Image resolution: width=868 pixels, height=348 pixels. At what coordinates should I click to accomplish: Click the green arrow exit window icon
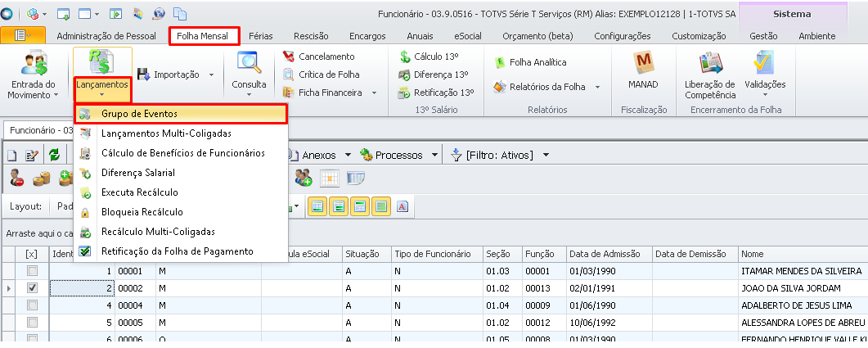[x=115, y=14]
